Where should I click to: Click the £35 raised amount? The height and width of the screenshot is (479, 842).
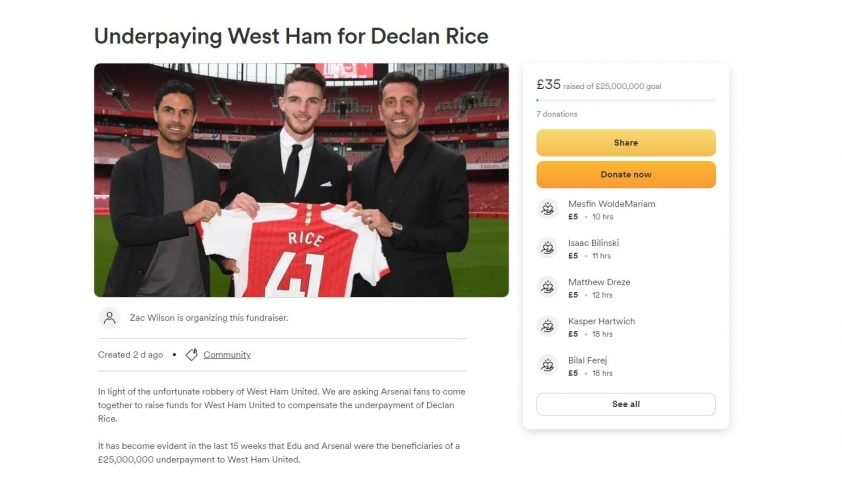(x=548, y=84)
